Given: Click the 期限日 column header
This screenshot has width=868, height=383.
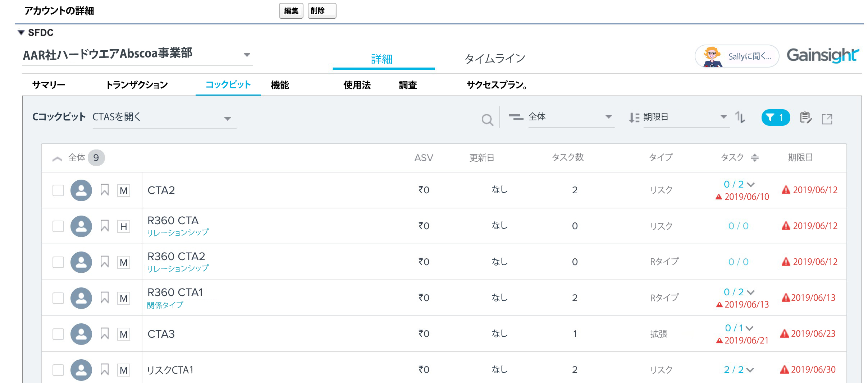Looking at the screenshot, I should tap(800, 157).
